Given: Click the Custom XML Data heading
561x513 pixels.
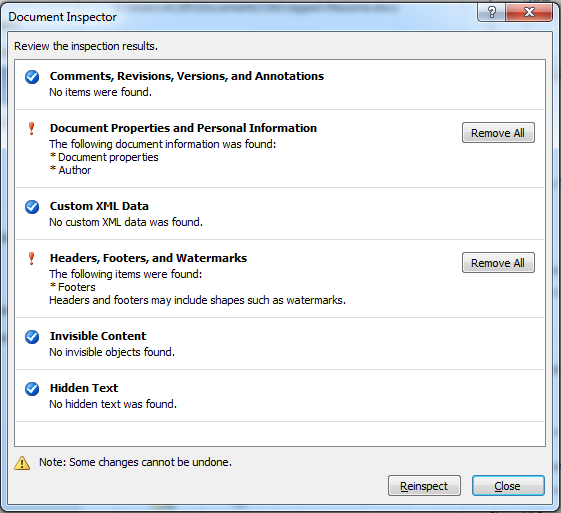Looking at the screenshot, I should [99, 206].
